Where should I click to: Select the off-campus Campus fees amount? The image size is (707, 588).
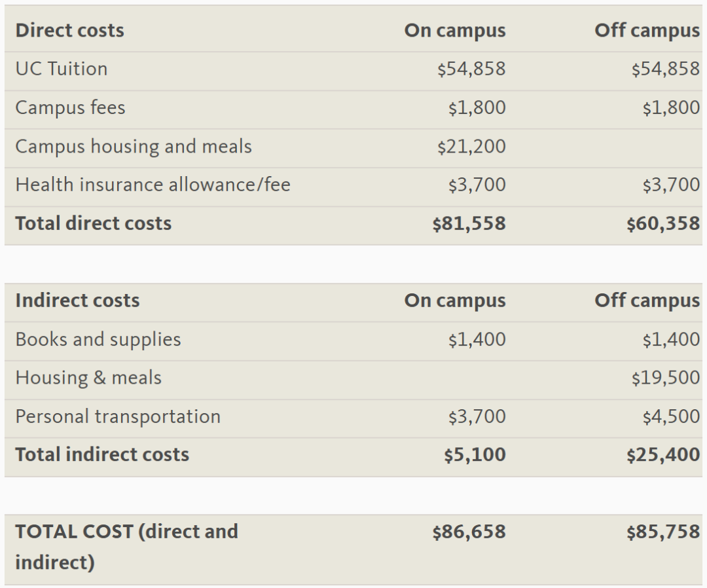coord(670,107)
